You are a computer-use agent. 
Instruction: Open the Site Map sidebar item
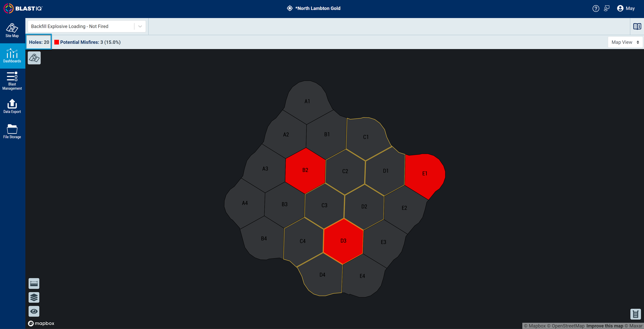click(x=12, y=30)
